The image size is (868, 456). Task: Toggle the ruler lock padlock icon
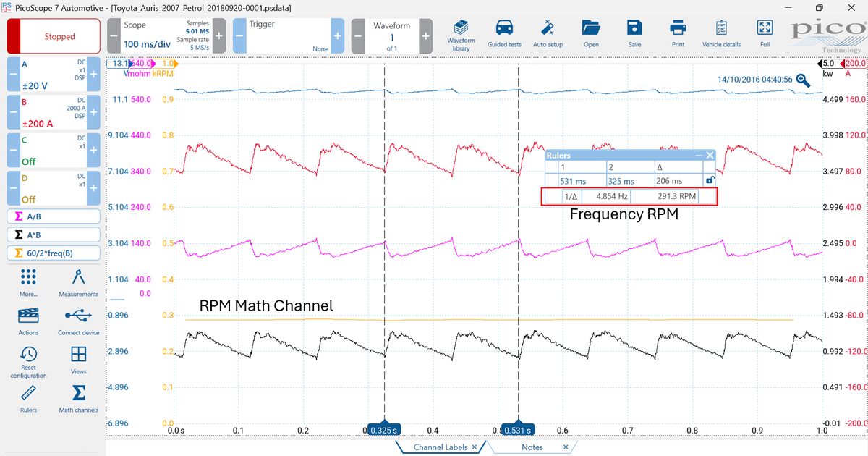710,181
